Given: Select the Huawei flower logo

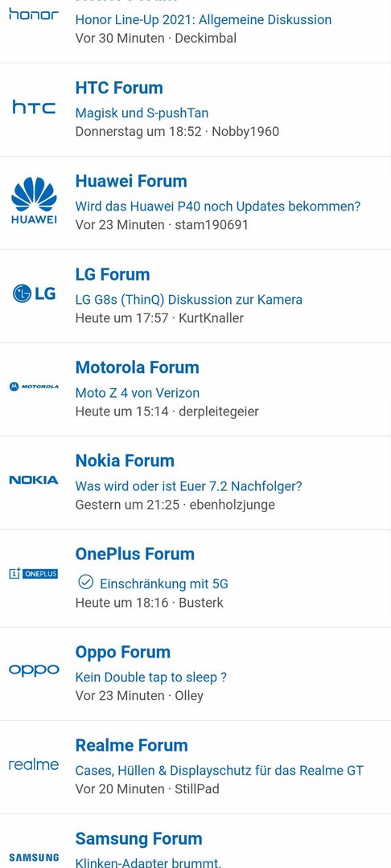Looking at the screenshot, I should point(34,201).
